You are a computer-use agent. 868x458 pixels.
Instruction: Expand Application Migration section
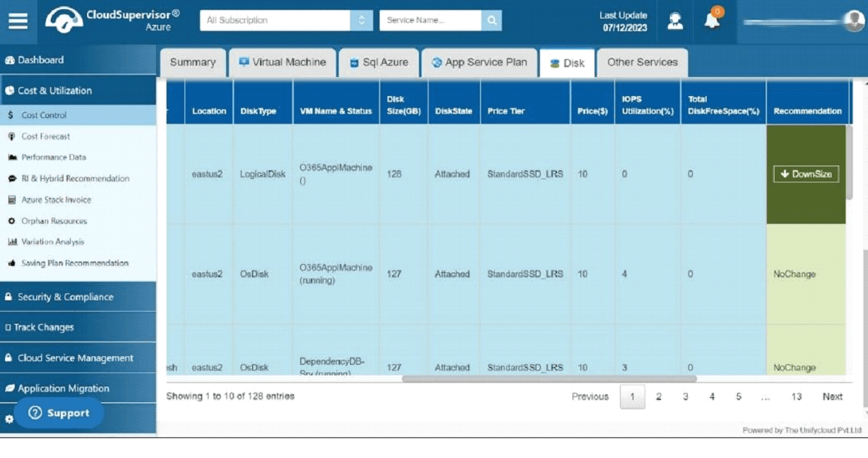(x=78, y=388)
